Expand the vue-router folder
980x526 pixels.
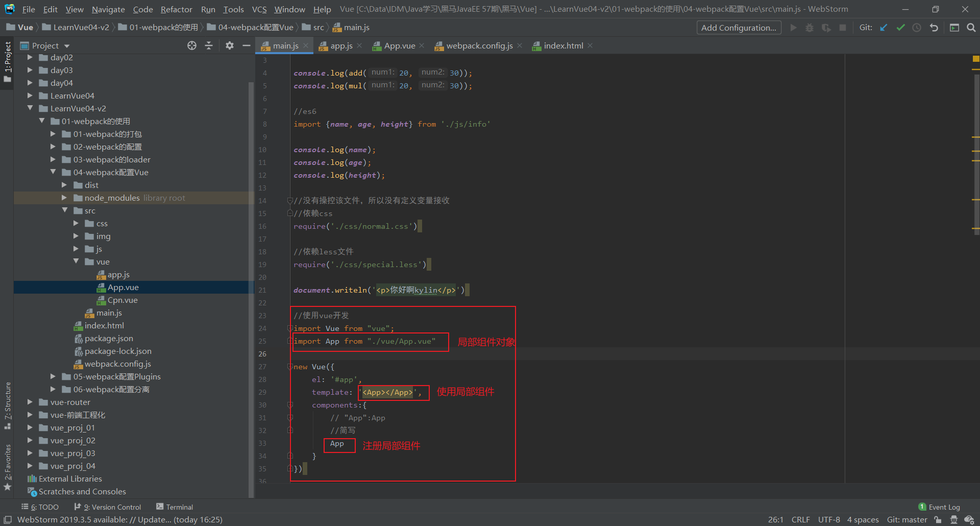(x=30, y=402)
